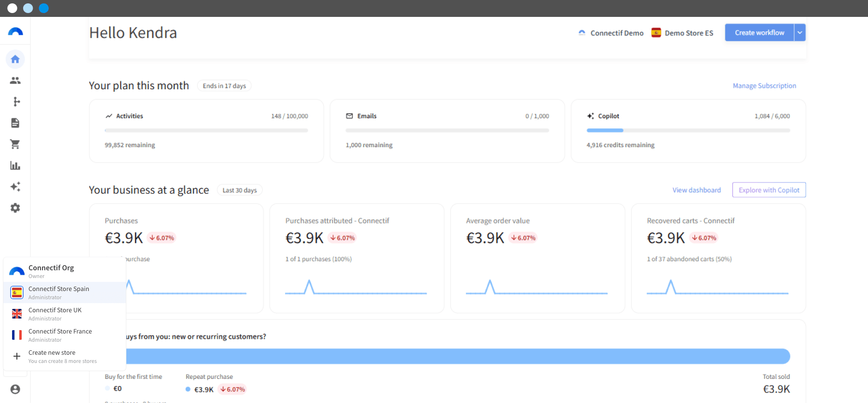
Task: Open Contacts people icon in sidebar
Action: (x=15, y=81)
